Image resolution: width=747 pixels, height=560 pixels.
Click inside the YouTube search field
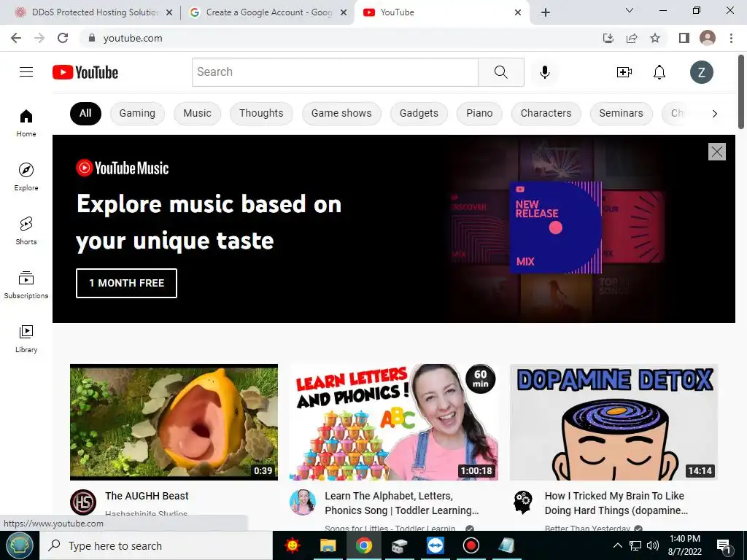tap(335, 72)
